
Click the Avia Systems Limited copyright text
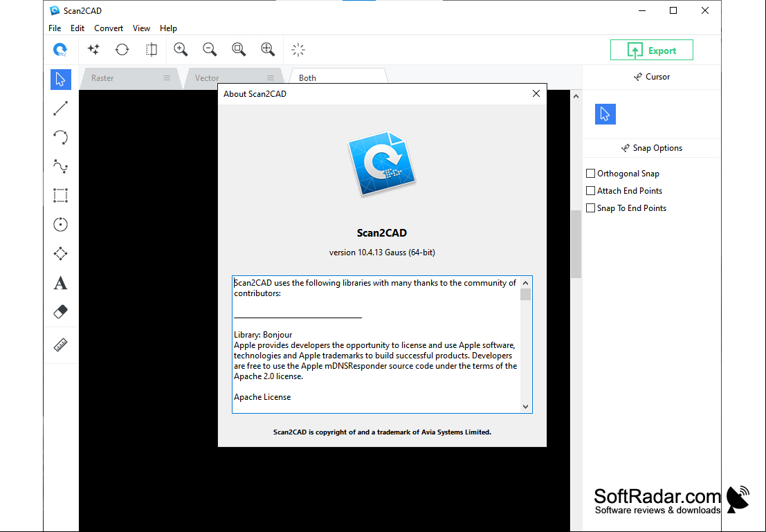382,432
